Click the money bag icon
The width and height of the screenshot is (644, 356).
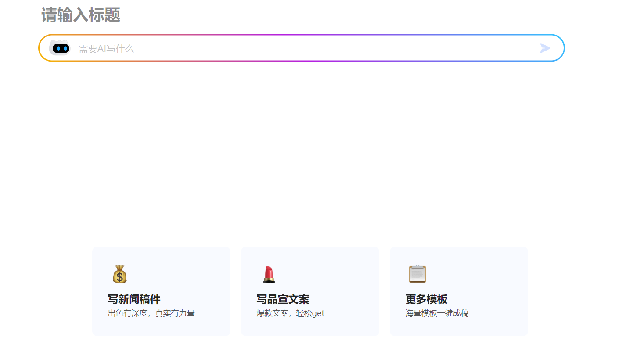[x=119, y=274]
